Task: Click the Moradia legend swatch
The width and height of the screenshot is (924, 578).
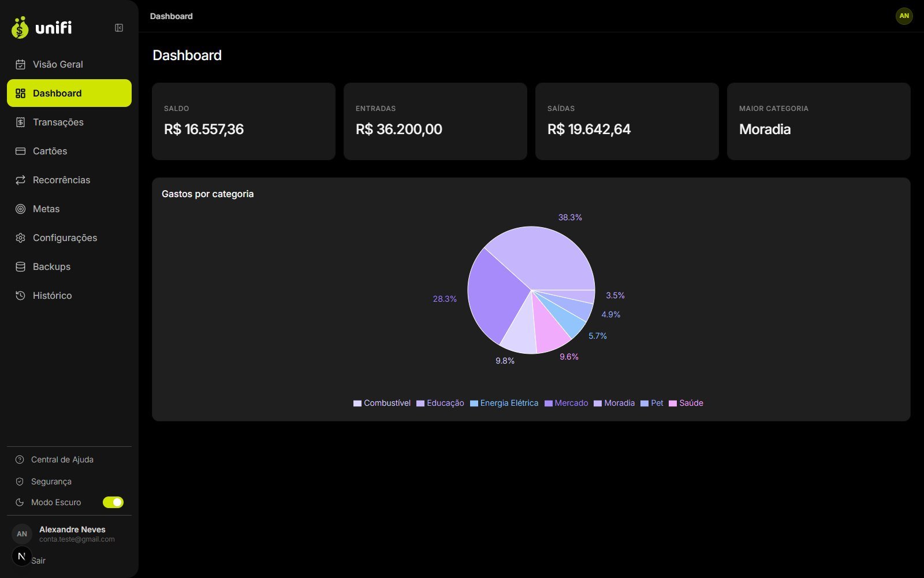Action: pyautogui.click(x=598, y=403)
